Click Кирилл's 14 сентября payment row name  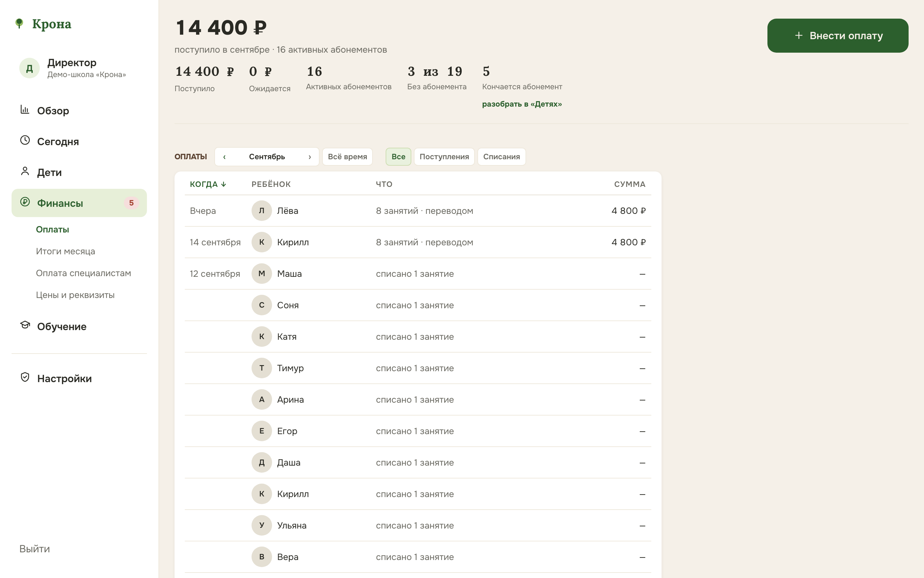293,242
